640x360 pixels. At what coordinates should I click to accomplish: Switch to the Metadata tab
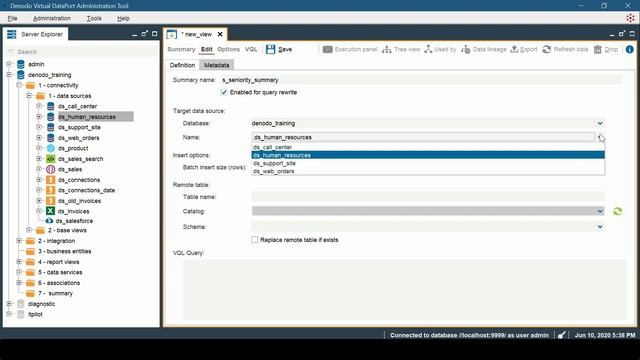[x=217, y=65]
